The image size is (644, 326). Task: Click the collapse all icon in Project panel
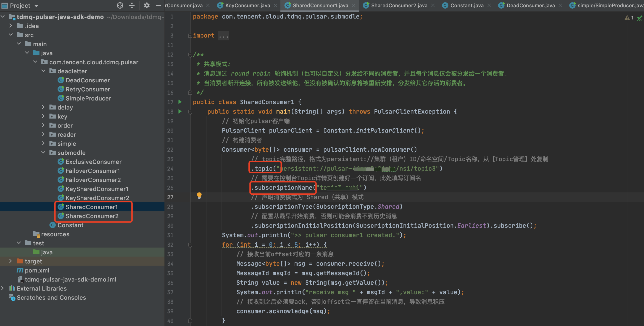coord(132,5)
